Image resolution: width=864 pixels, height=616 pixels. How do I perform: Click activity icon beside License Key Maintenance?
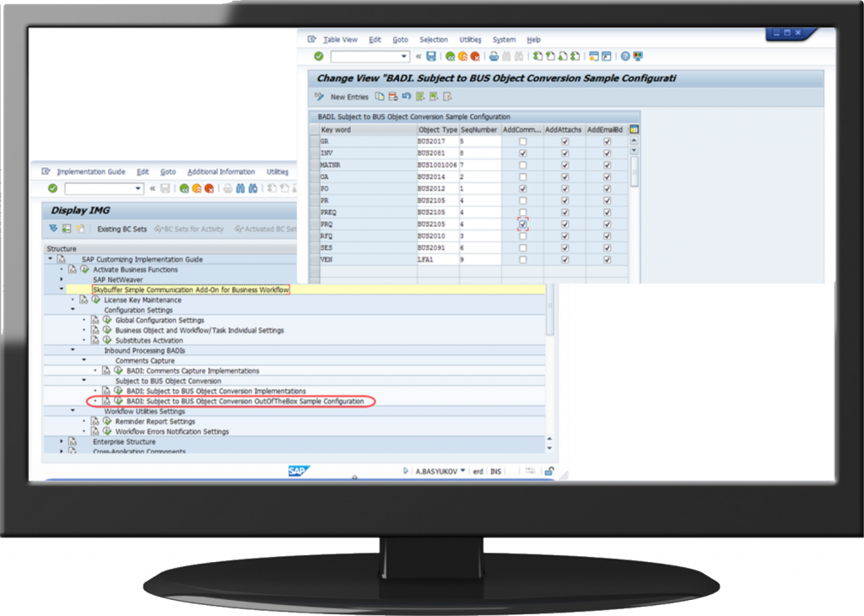[x=96, y=300]
